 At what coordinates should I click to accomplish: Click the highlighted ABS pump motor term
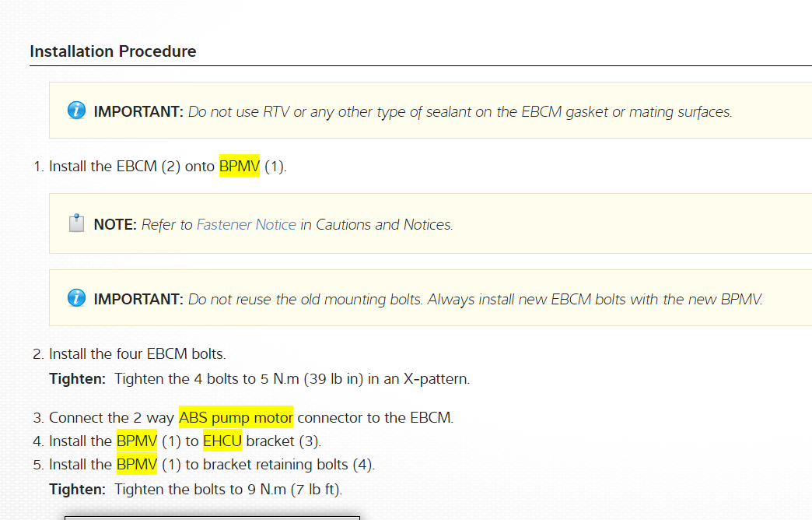236,417
